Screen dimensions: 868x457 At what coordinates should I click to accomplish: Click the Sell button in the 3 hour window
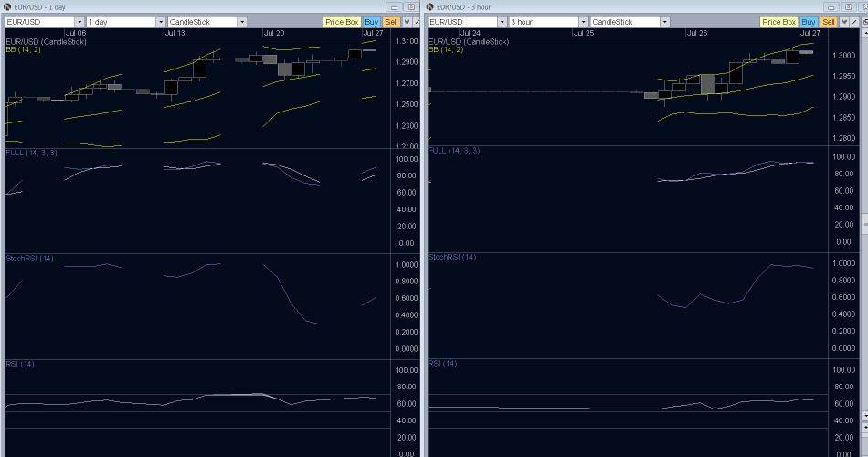click(x=829, y=22)
